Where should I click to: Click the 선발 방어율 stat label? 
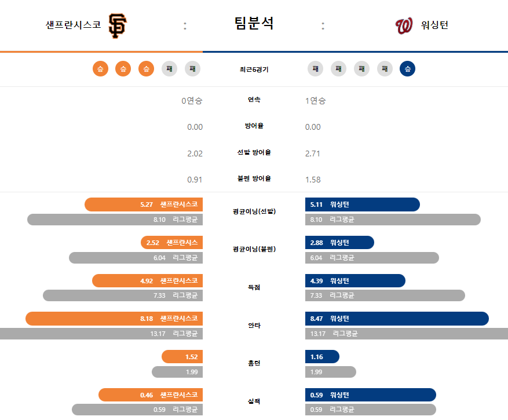coord(254,152)
